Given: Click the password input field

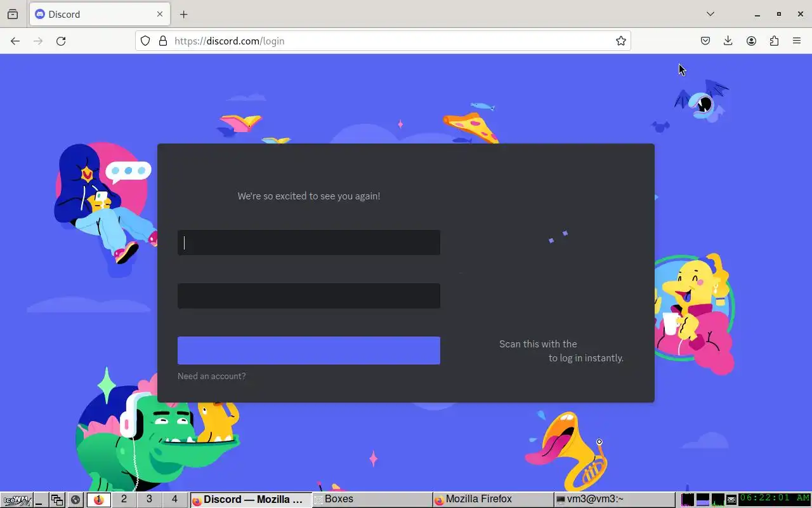Looking at the screenshot, I should (x=309, y=296).
